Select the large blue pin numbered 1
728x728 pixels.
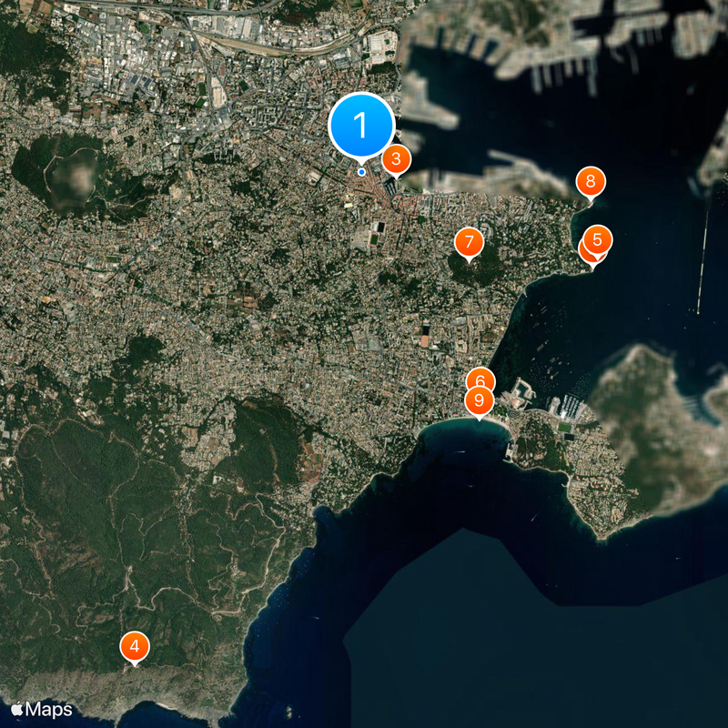pos(361,124)
